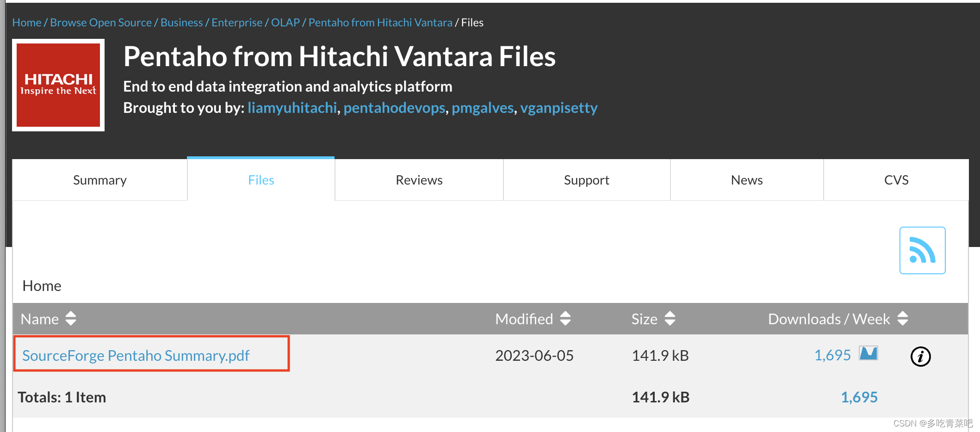Visit liamyuhitachi's profile link
980x432 pixels.
(292, 108)
